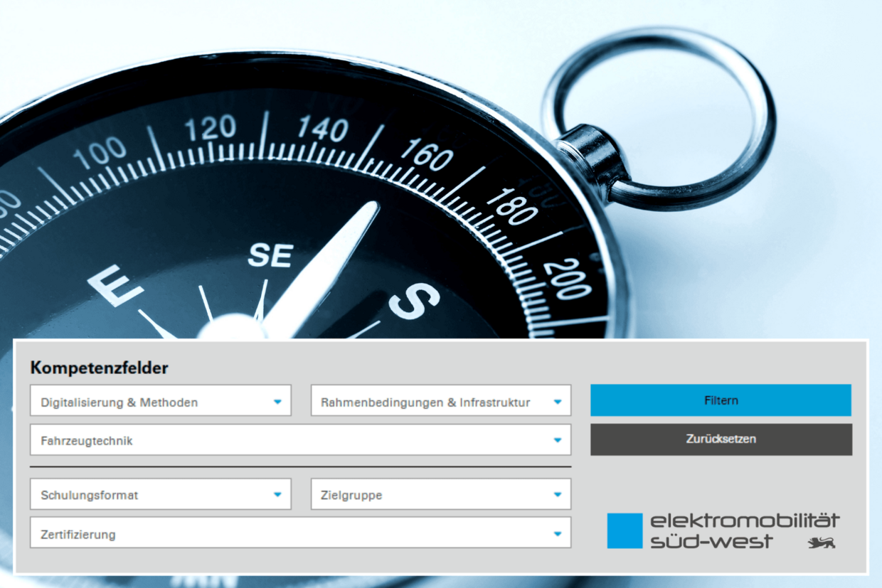
Task: Open Zielgruppe via its chevron icon
Action: (558, 494)
